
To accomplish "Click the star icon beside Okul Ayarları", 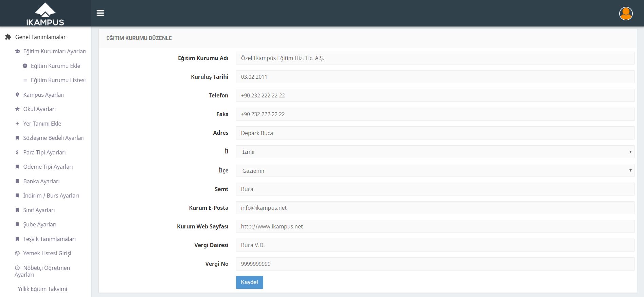I will coord(17,109).
